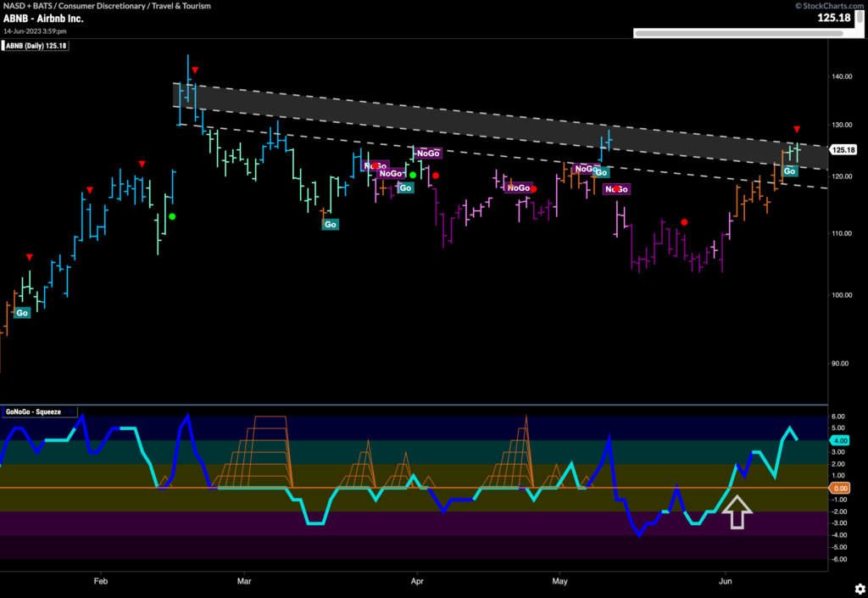The width and height of the screenshot is (868, 598).
Task: Open chart settings via the gear icon
Action: 858,588
